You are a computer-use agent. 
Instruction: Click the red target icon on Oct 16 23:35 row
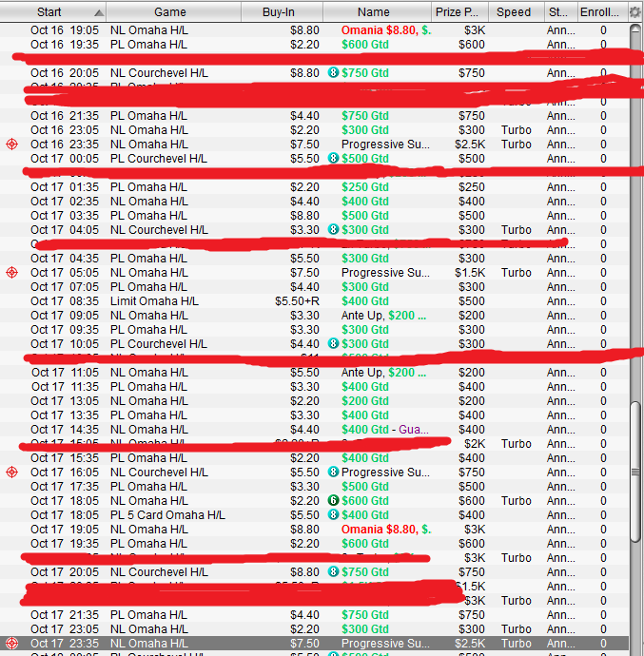tap(11, 145)
